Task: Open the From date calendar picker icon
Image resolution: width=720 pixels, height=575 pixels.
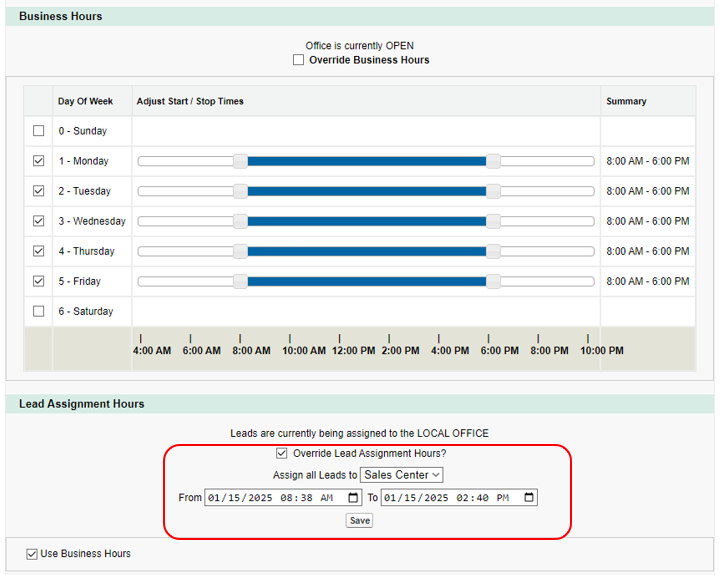Action: click(x=353, y=497)
